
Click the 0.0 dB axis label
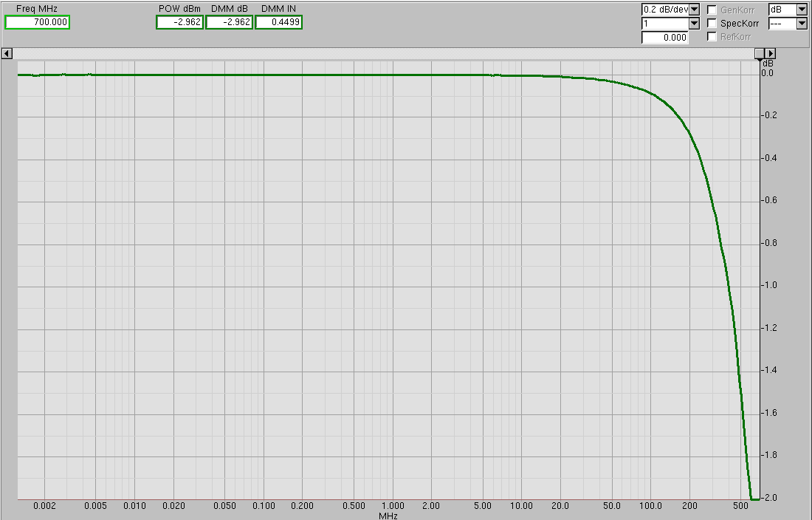(768, 74)
